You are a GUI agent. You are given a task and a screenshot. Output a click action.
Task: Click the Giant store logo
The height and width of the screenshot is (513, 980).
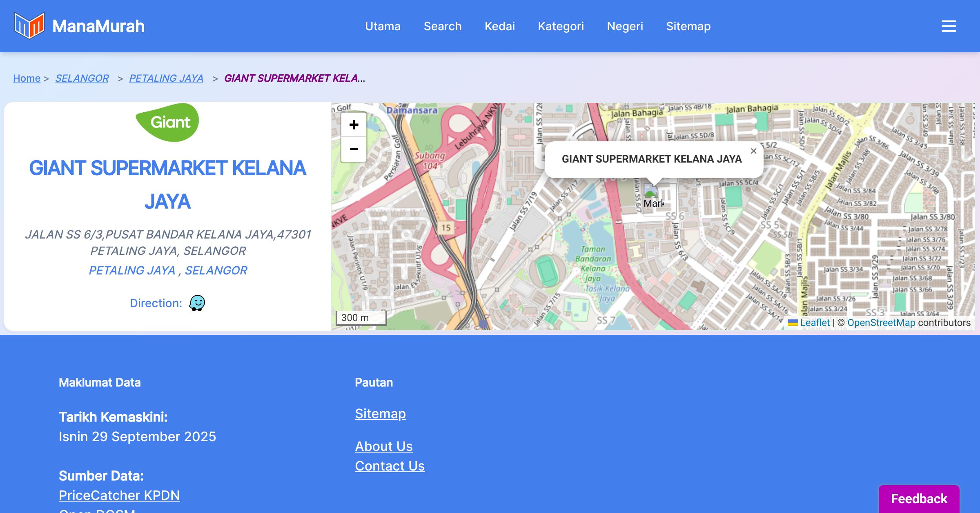point(167,122)
